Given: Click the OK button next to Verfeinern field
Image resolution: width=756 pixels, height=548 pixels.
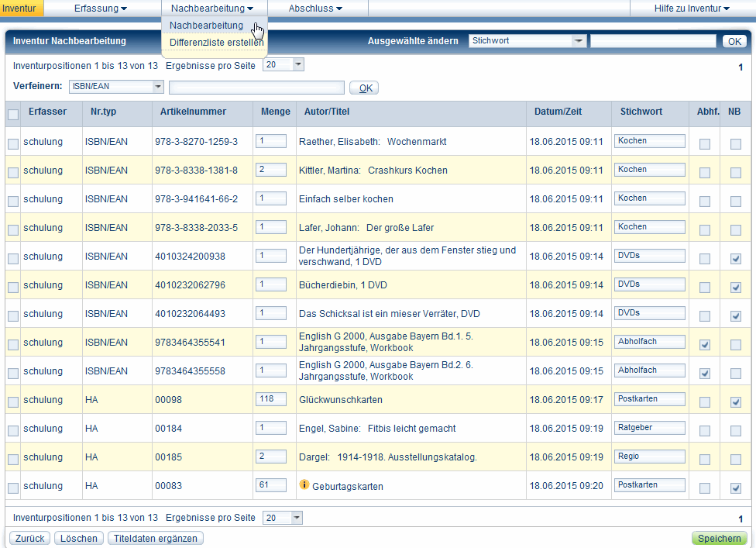Looking at the screenshot, I should point(364,88).
